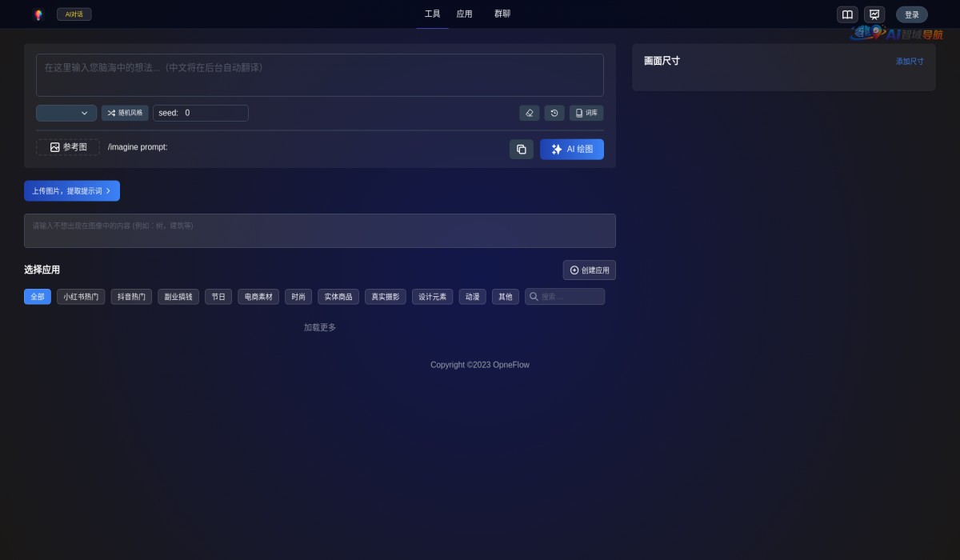960x560 pixels.
Task: Click 创建应用 to create an application
Action: (x=590, y=270)
